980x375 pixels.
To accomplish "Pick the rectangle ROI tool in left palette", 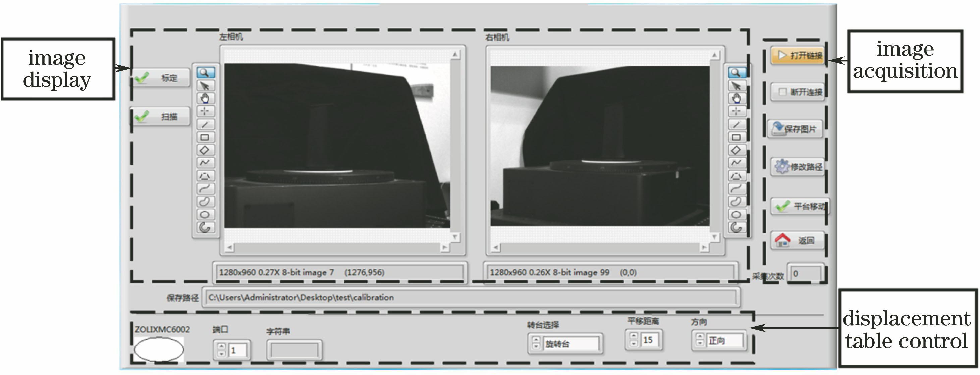I will [x=205, y=137].
